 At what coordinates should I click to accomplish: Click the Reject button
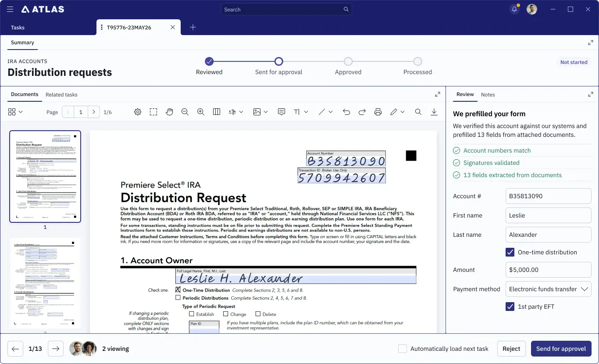[x=511, y=349]
